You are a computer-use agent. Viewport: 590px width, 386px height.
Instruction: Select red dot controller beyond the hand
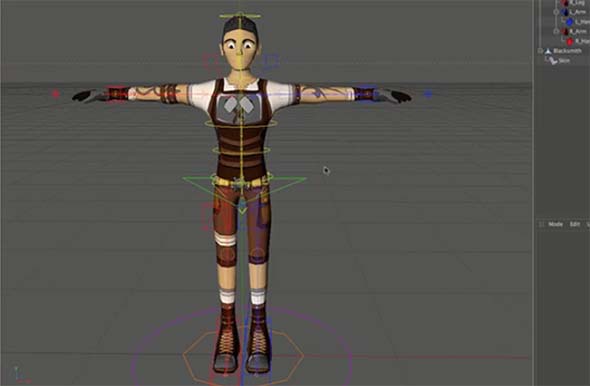56,94
